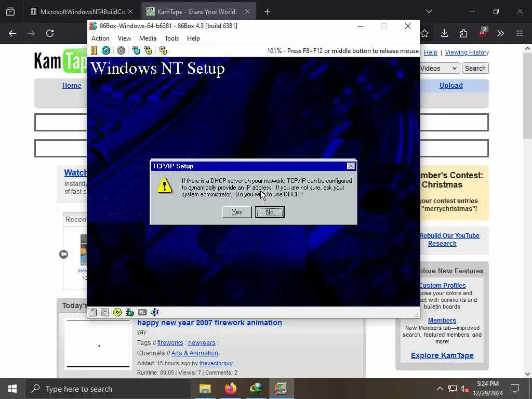
Task: Switch to KamTape - Share Your World tab
Action: [x=198, y=12]
